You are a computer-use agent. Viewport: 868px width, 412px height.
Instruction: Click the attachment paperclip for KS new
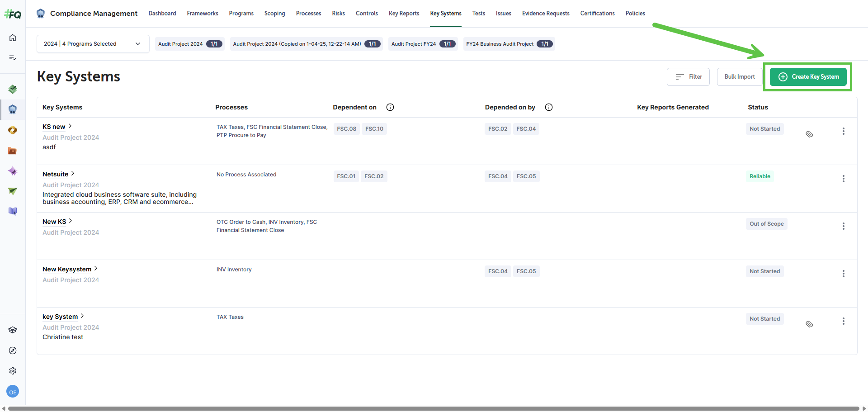tap(809, 134)
